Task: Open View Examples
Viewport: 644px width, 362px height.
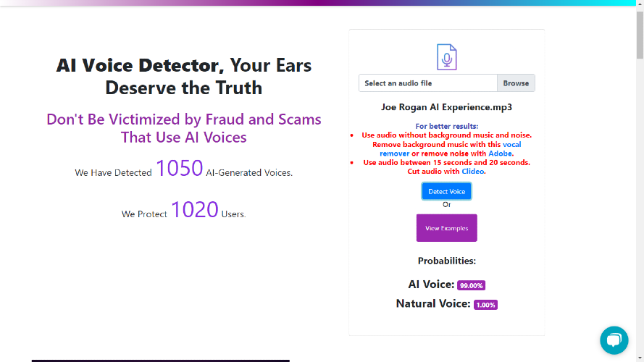Action: click(446, 228)
